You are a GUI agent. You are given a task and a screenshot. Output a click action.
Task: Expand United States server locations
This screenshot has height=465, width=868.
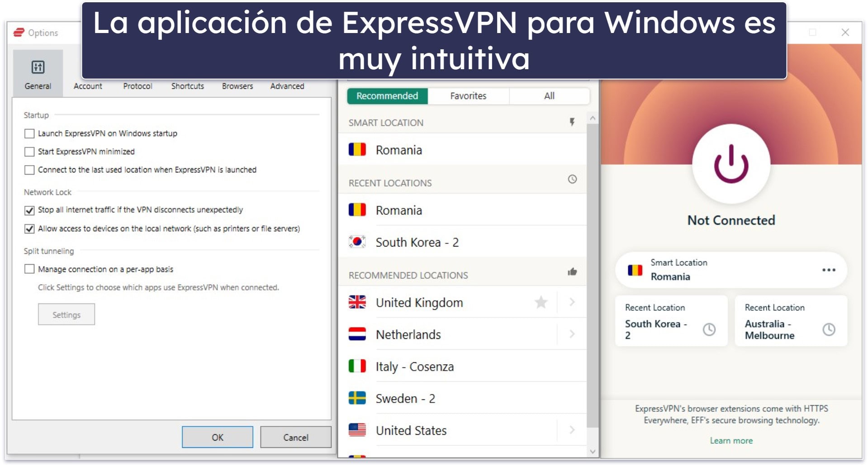click(572, 430)
